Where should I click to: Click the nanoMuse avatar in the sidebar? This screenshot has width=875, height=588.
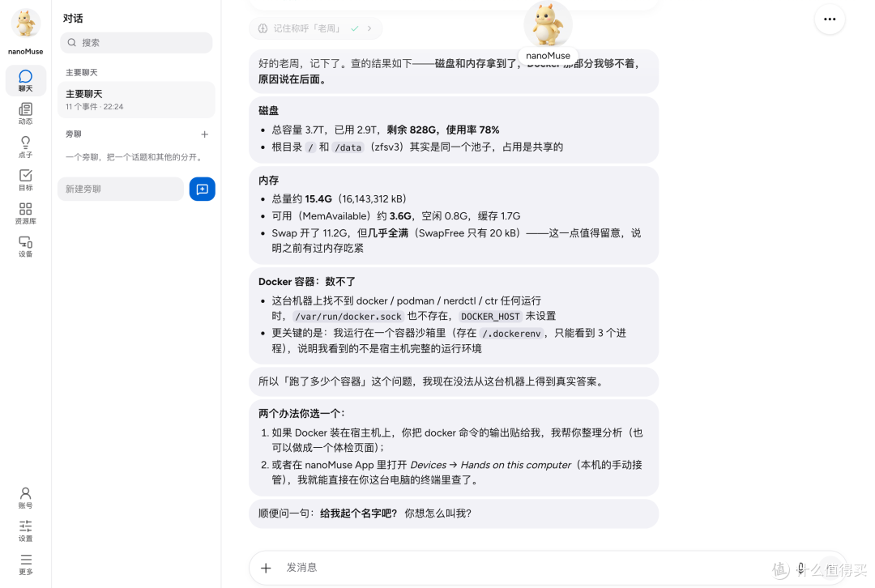[x=26, y=24]
